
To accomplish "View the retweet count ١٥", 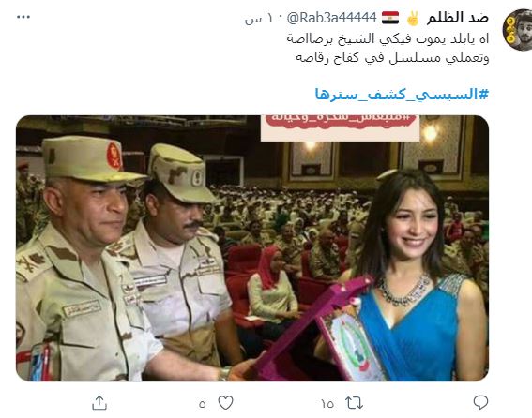I will 327,404.
